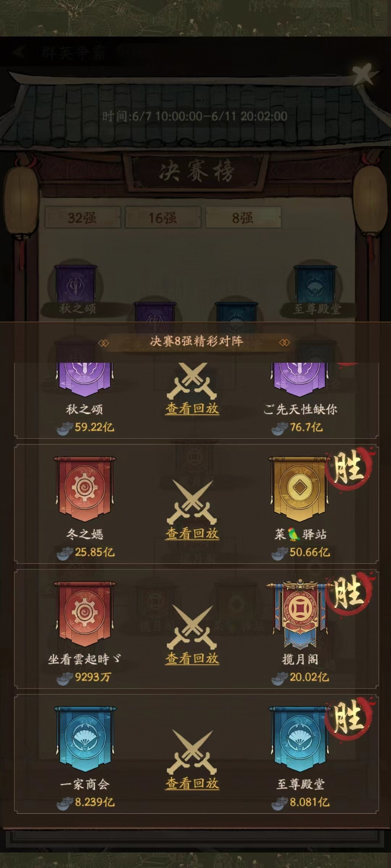Screen dimensions: 391x868
Task: Open 查看回放 for 一家商会 versus 至尊殿堂
Action: click(x=192, y=783)
